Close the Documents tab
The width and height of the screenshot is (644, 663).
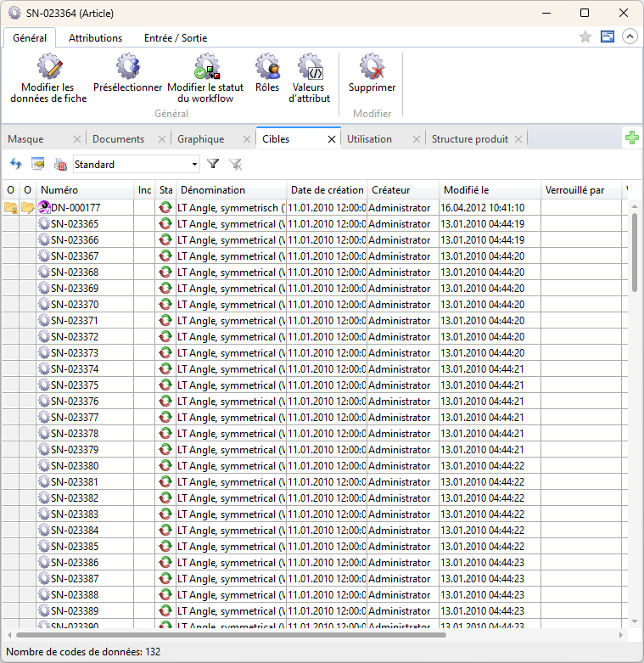pyautogui.click(x=160, y=139)
